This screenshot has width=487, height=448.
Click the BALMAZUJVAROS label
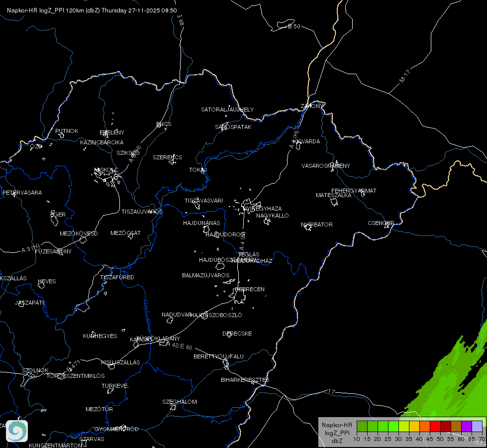coord(206,275)
